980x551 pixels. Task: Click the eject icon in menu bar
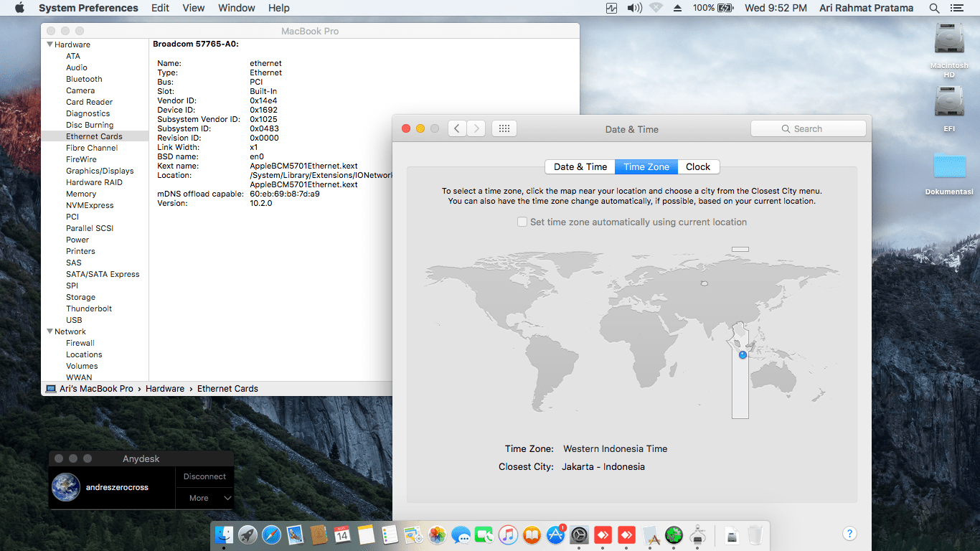point(677,8)
